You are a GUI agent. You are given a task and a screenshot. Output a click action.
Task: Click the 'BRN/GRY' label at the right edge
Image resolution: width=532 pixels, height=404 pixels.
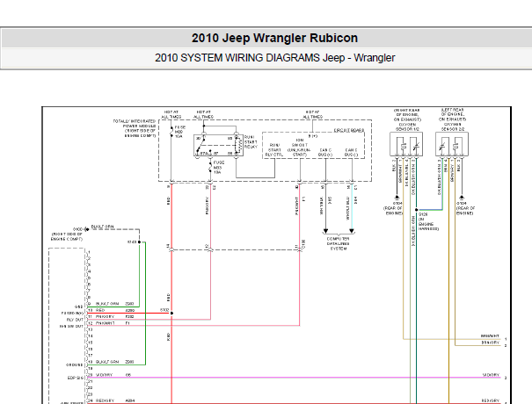tap(491, 343)
